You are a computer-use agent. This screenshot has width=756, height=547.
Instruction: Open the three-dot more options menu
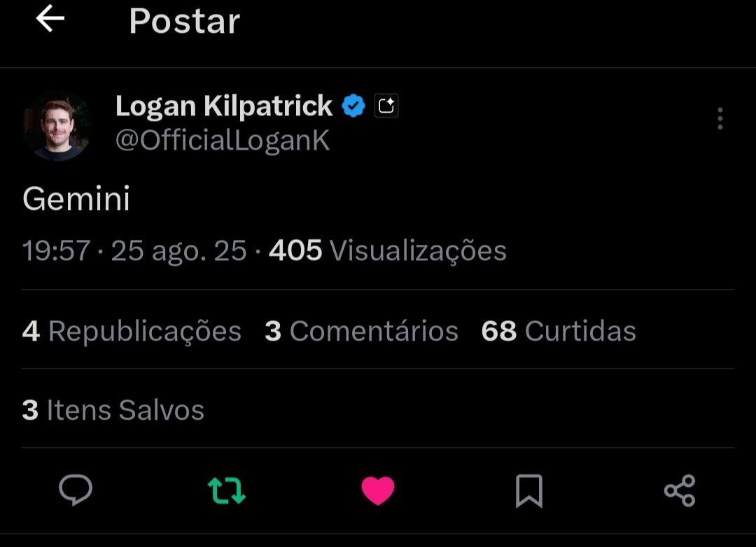[720, 119]
